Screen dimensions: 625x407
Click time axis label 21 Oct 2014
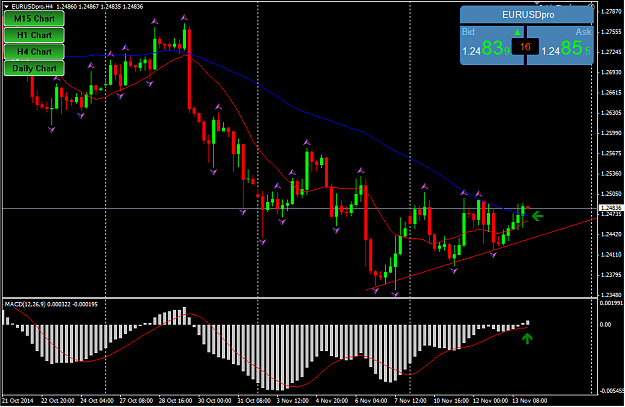18,400
